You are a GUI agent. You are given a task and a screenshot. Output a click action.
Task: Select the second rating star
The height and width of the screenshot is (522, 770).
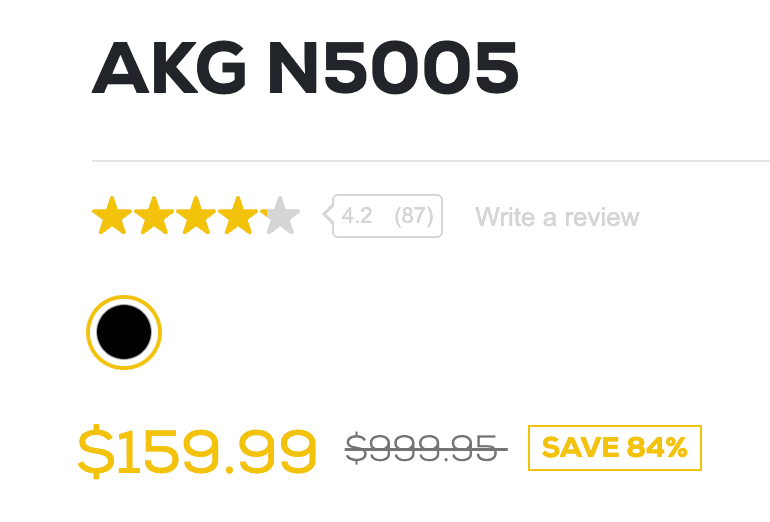(x=154, y=216)
